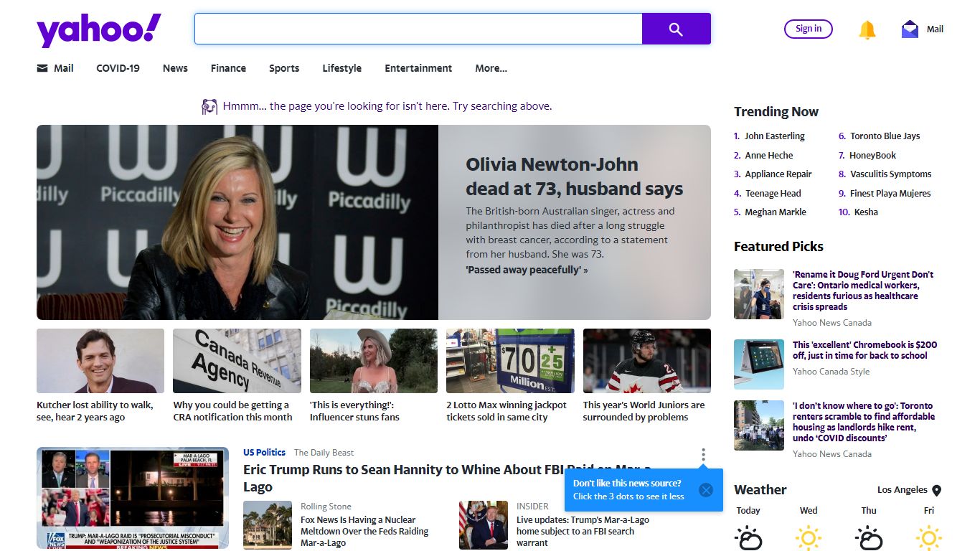Open the Fox News broadcast article image
This screenshot has height=551, width=980.
coord(133,498)
